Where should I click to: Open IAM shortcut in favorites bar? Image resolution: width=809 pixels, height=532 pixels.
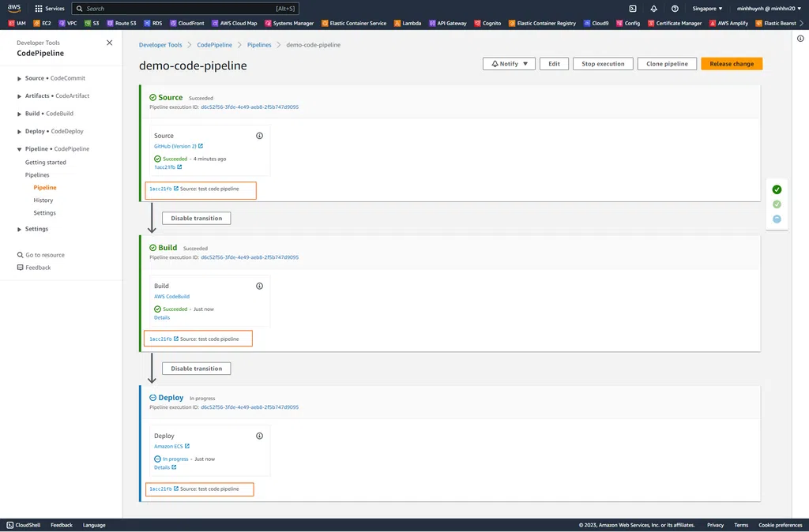coord(17,23)
